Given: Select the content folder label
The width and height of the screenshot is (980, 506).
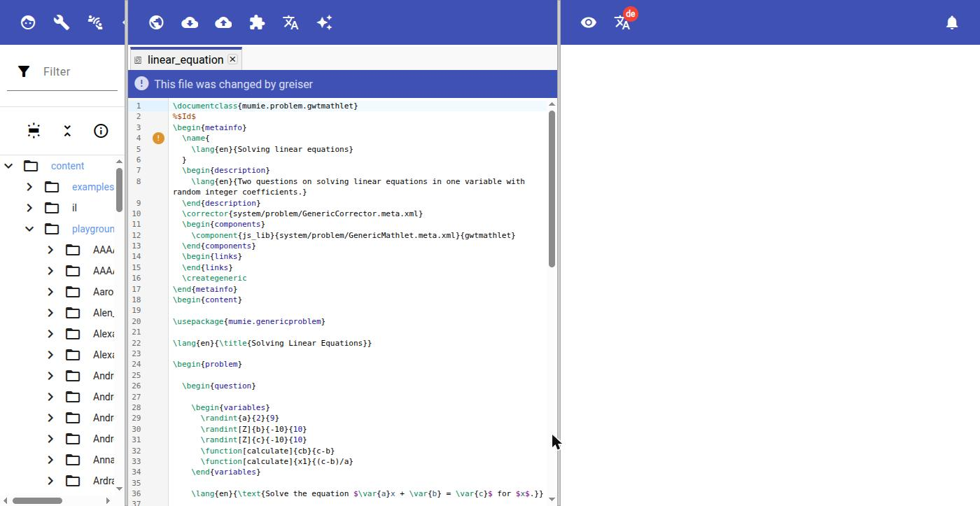Looking at the screenshot, I should tap(67, 166).
